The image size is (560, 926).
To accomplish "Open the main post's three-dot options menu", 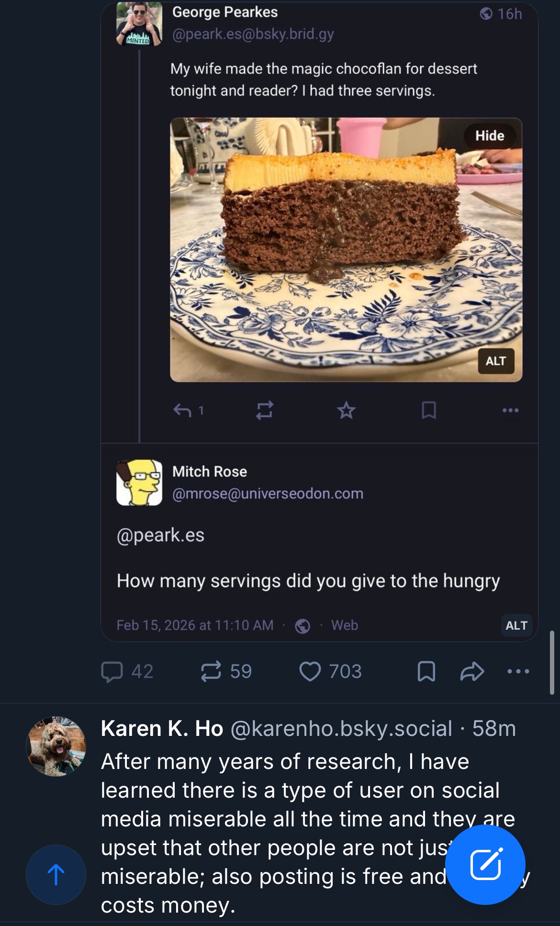I will pyautogui.click(x=518, y=671).
